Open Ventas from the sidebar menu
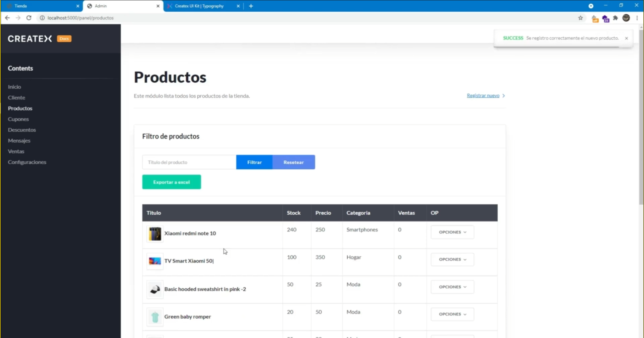The width and height of the screenshot is (644, 338). pos(16,151)
